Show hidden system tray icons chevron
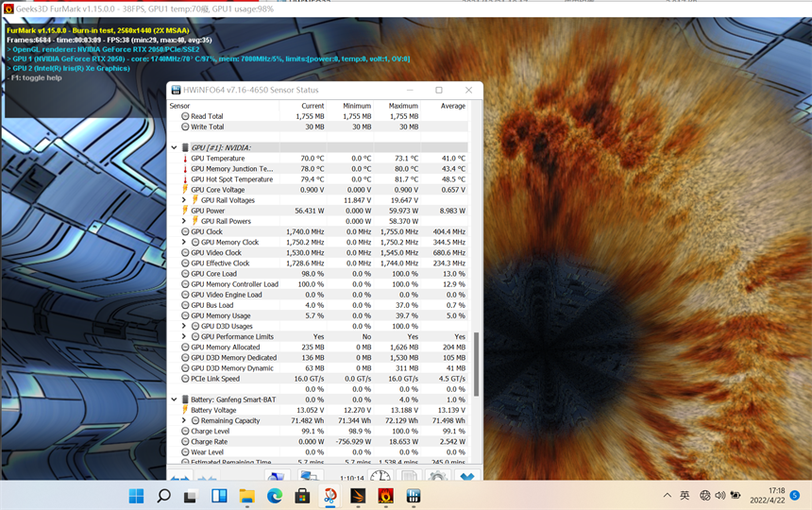812x510 pixels. click(667, 496)
